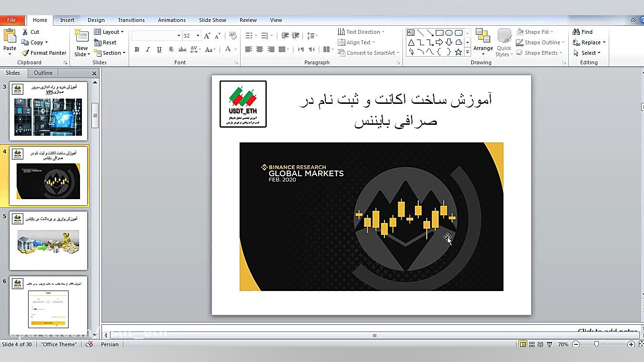644x362 pixels.
Task: Toggle italic formatting
Action: (x=148, y=49)
